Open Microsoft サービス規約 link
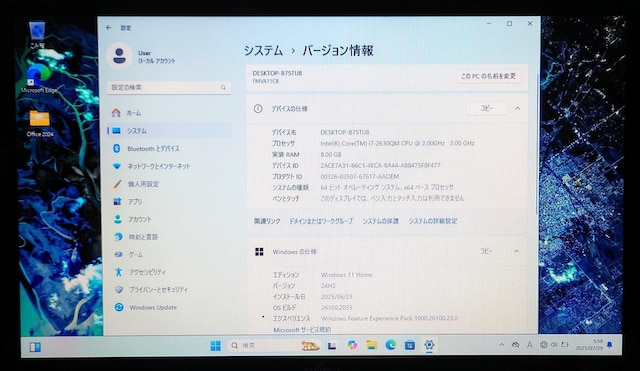 [302, 330]
